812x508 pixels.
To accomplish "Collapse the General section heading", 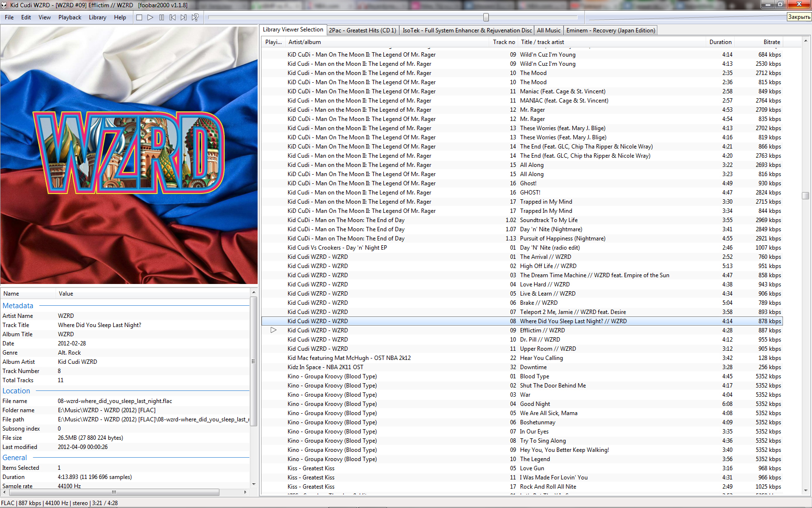I will point(14,458).
